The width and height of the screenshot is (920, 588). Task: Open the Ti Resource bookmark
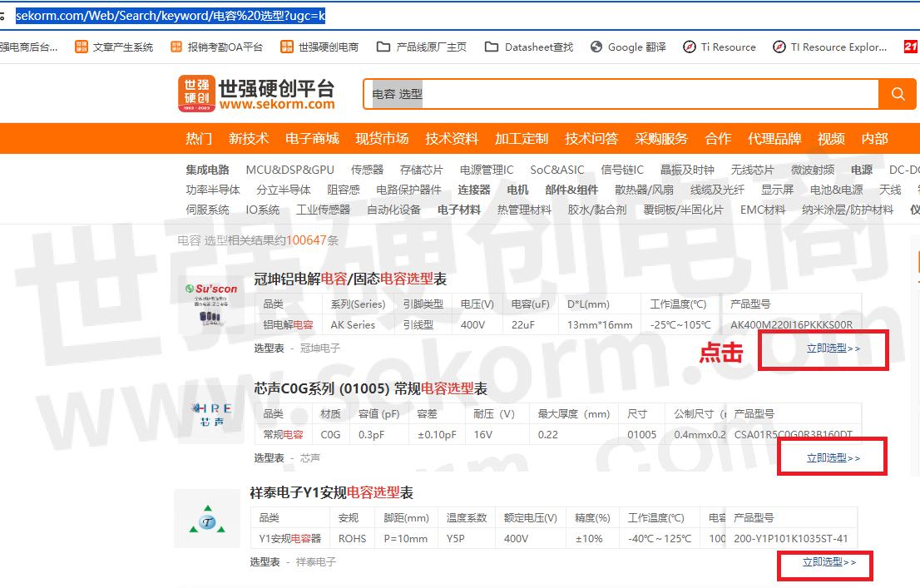coord(720,47)
